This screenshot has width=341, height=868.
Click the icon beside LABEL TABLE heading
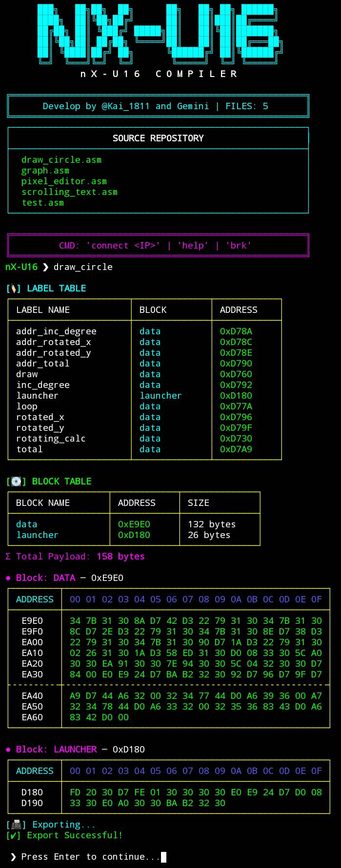coord(14,289)
